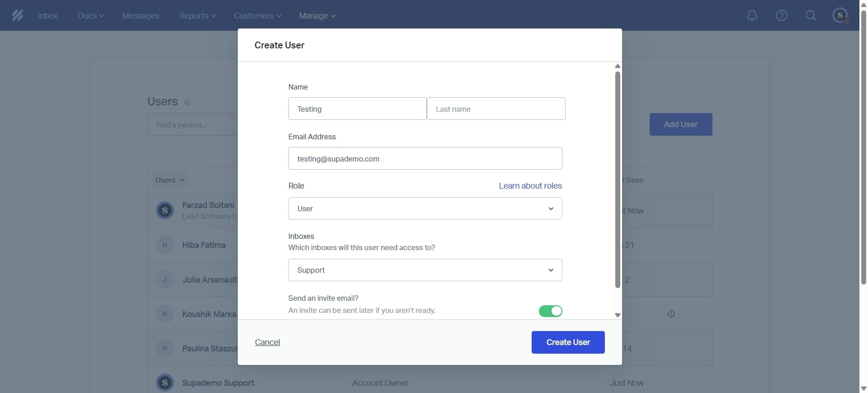
Task: Open the notifications bell icon
Action: 752,15
